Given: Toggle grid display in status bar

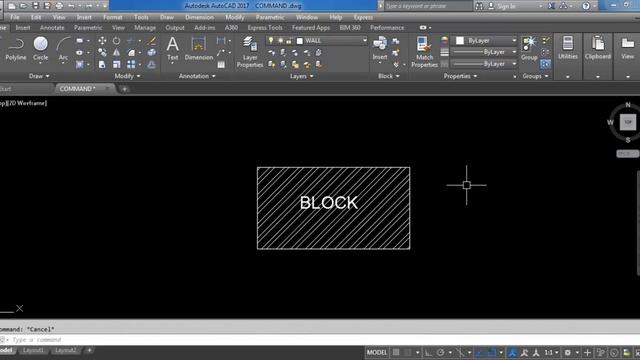Looking at the screenshot, I should coord(396,352).
